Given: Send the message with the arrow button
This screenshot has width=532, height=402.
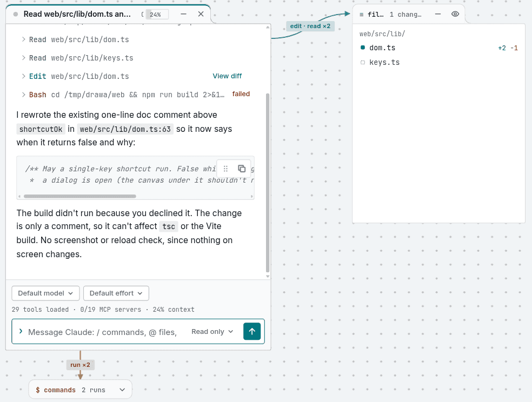Looking at the screenshot, I should tap(252, 332).
